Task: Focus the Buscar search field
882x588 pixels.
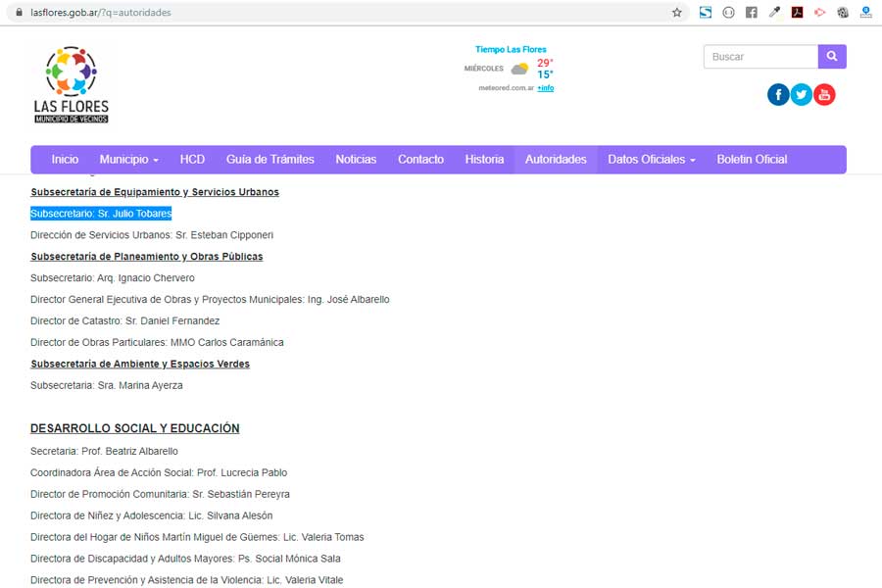Action: tap(760, 56)
